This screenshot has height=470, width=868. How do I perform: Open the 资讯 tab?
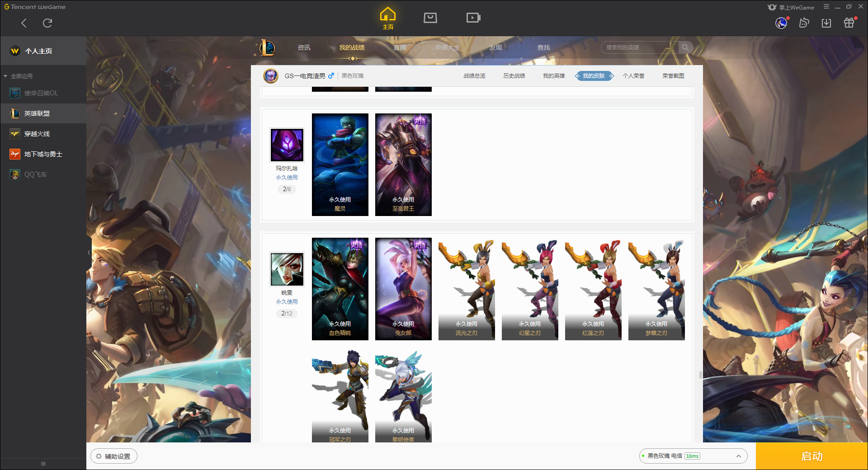[304, 47]
